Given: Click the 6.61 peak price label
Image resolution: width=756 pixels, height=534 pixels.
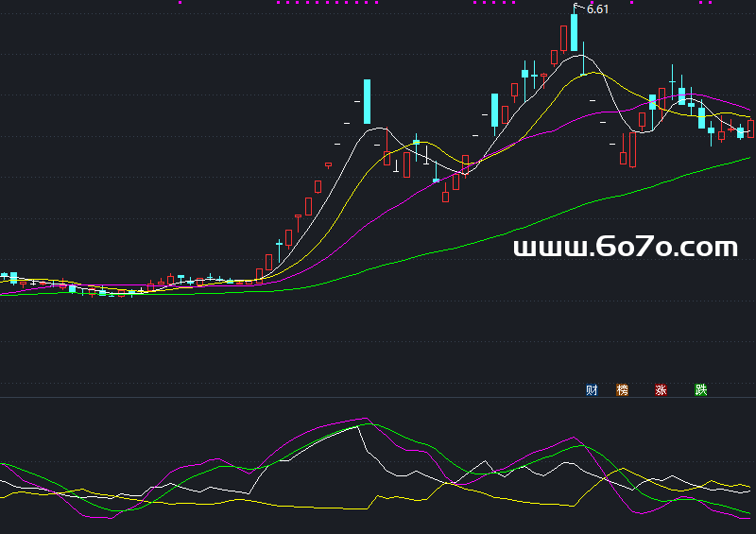Looking at the screenshot, I should pos(598,9).
